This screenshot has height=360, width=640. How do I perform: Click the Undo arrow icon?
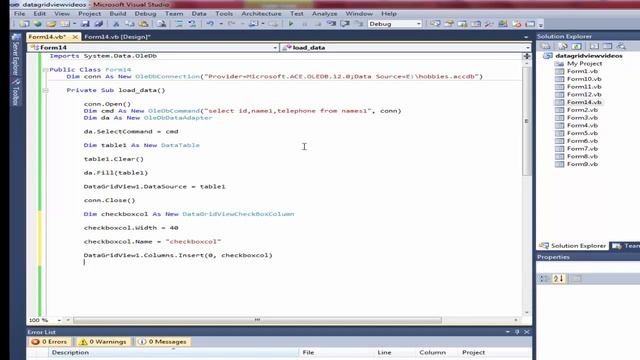(x=210, y=24)
